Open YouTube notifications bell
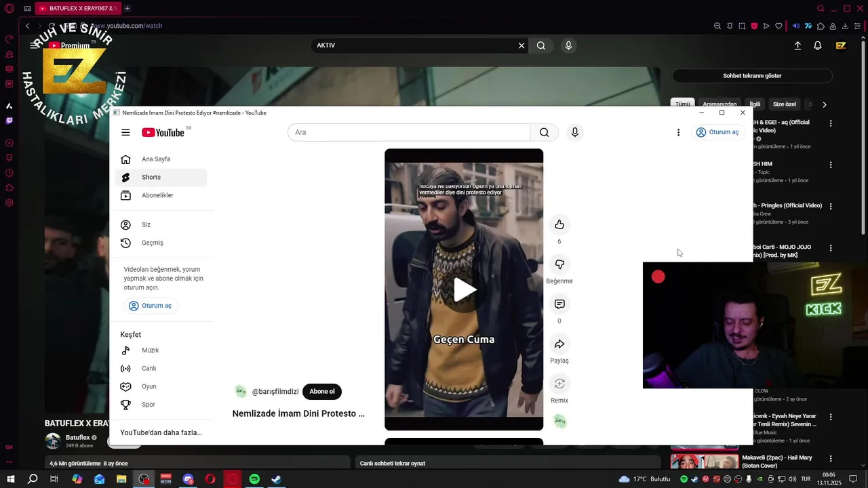Screen dimensions: 868x488 pyautogui.click(x=818, y=45)
